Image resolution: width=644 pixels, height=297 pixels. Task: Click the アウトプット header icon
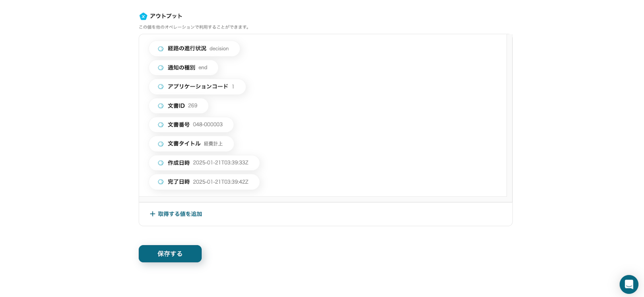[143, 16]
